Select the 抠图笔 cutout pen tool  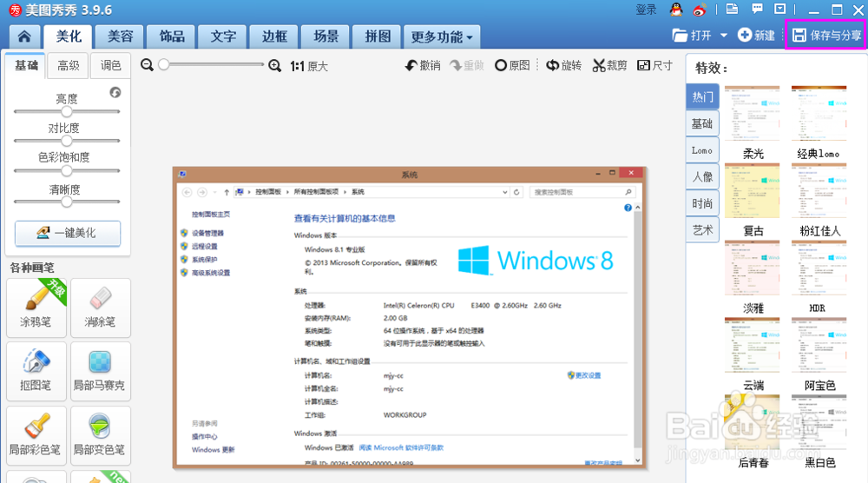[36, 371]
